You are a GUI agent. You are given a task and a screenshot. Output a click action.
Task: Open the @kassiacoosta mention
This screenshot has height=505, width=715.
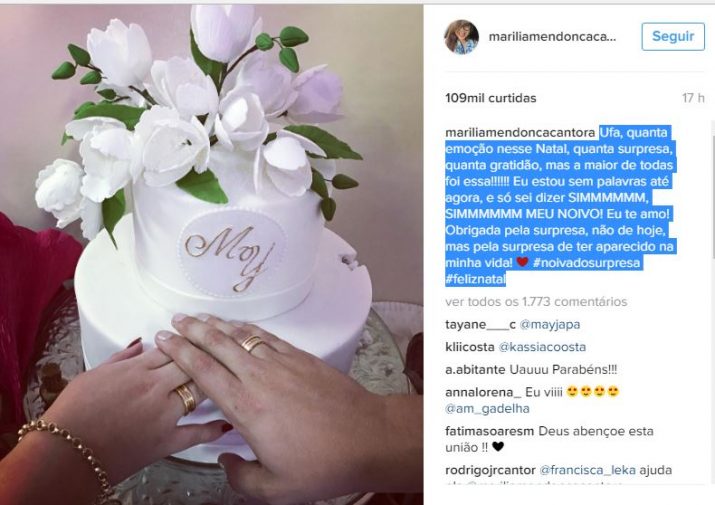pyautogui.click(x=542, y=347)
